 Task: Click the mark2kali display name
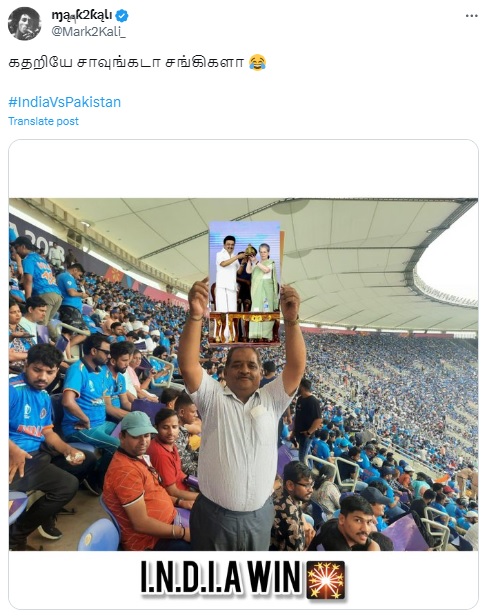[x=82, y=15]
